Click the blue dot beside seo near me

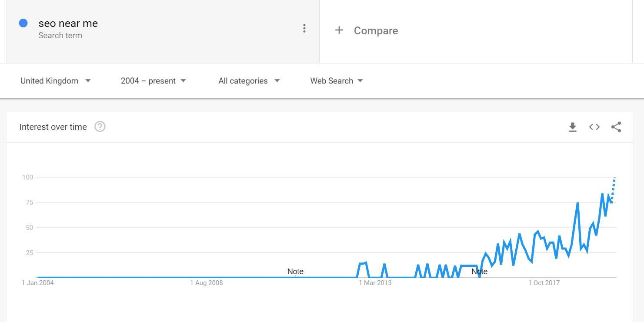click(23, 23)
